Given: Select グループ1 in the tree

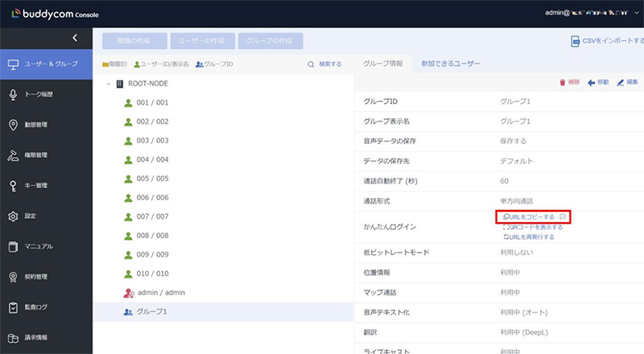Looking at the screenshot, I should tap(152, 311).
